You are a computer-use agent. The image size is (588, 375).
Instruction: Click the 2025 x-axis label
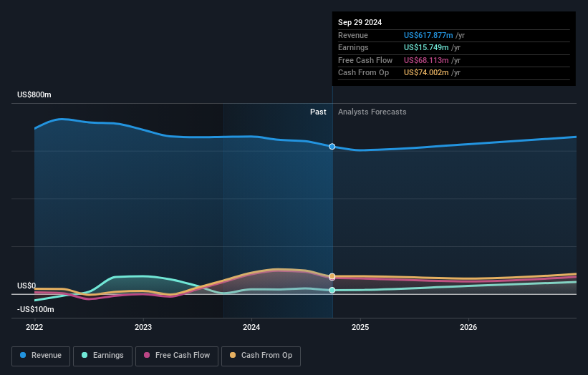(360, 327)
